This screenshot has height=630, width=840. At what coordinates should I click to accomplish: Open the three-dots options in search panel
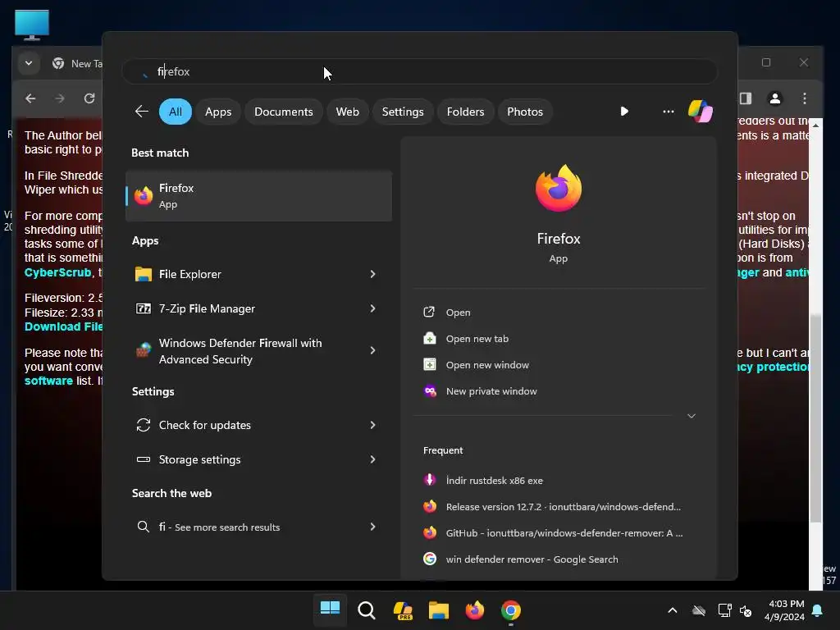tap(668, 112)
